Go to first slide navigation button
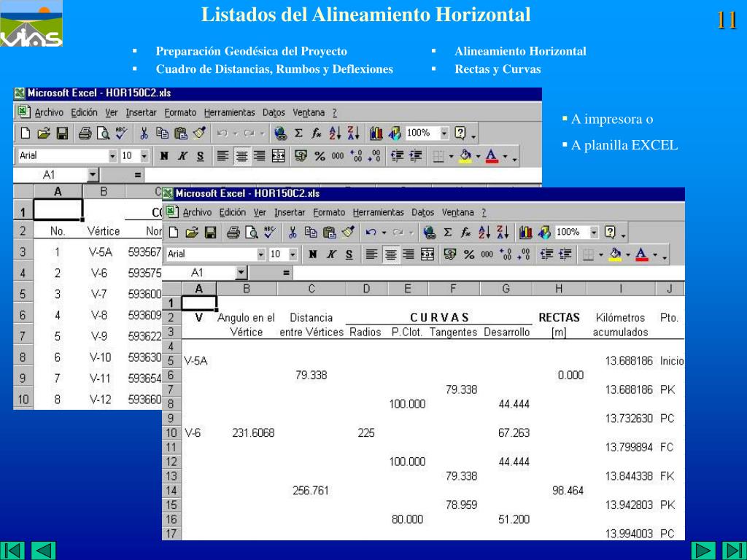 coord(12,551)
